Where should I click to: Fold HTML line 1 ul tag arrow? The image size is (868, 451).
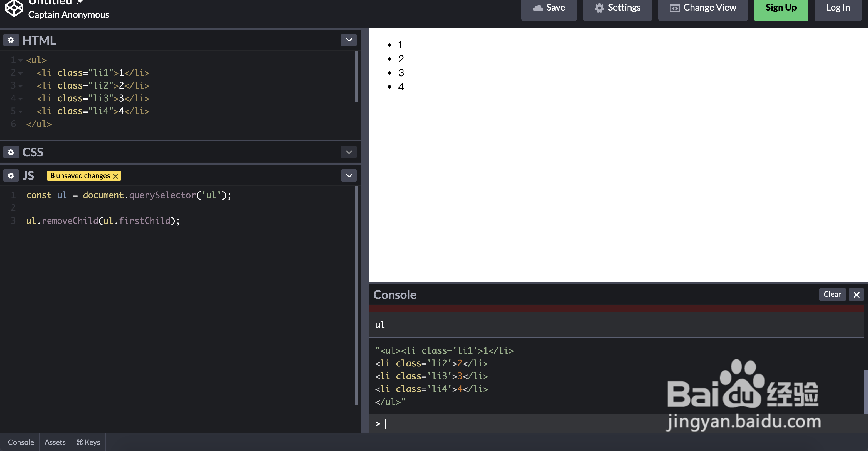pos(21,60)
